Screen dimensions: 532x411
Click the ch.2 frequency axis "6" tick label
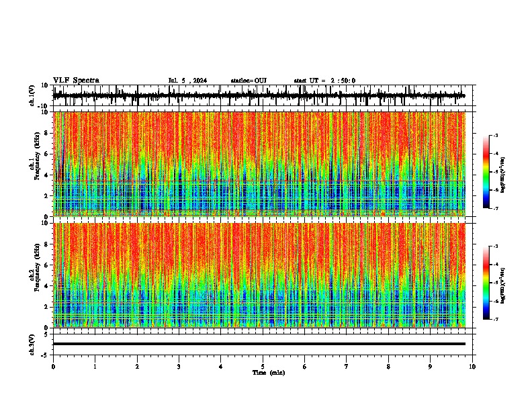(46, 265)
